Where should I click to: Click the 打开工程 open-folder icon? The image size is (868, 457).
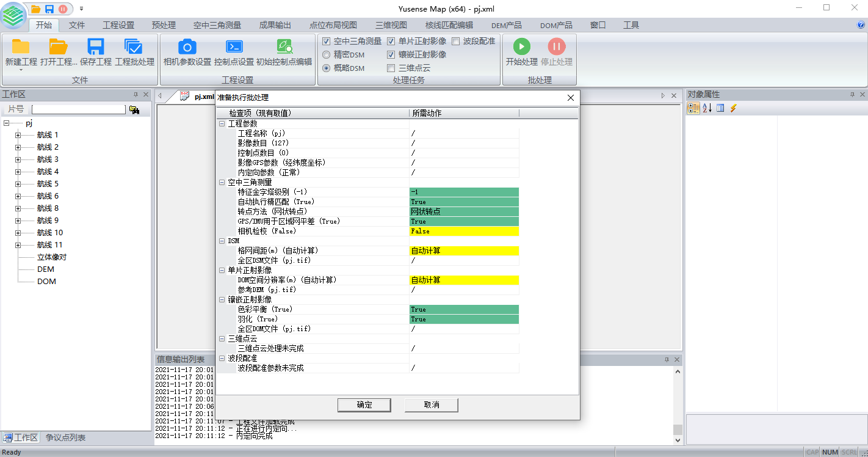point(59,46)
